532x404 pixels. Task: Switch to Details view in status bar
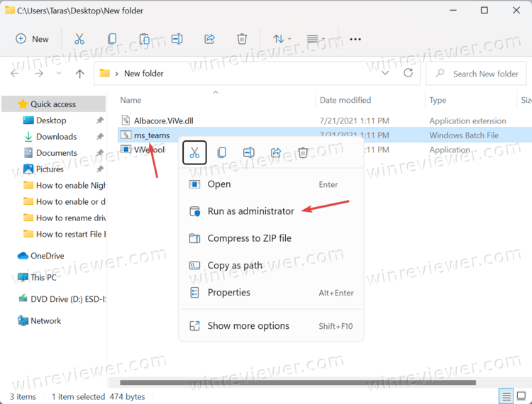click(506, 396)
